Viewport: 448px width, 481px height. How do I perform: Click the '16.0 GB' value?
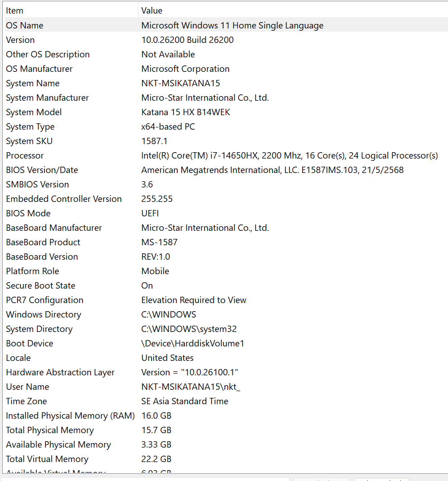click(156, 416)
